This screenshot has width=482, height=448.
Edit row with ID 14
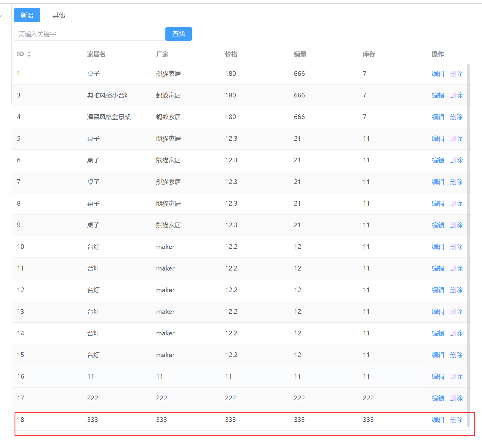pyautogui.click(x=438, y=333)
